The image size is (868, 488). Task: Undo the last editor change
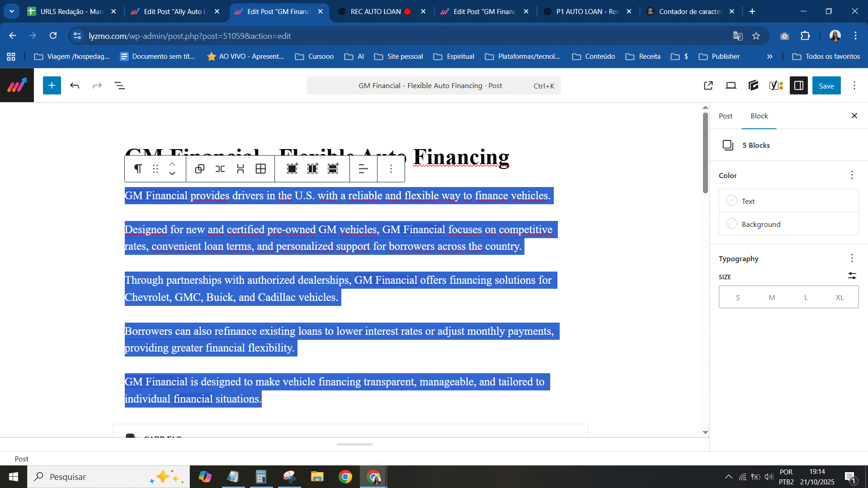tap(75, 85)
